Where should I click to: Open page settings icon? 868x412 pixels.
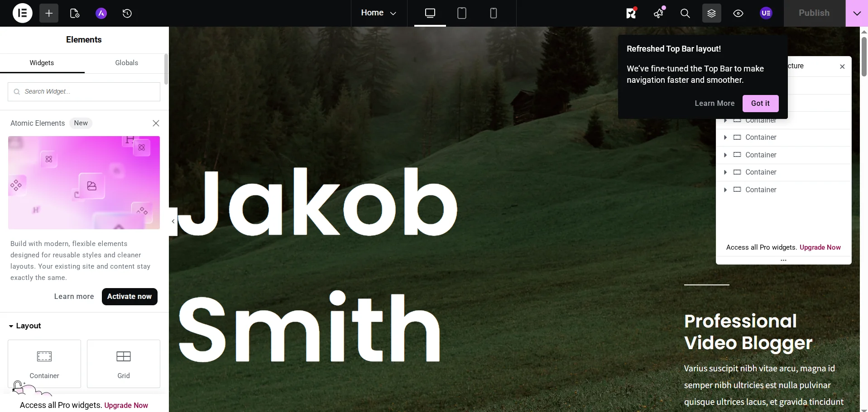(74, 13)
